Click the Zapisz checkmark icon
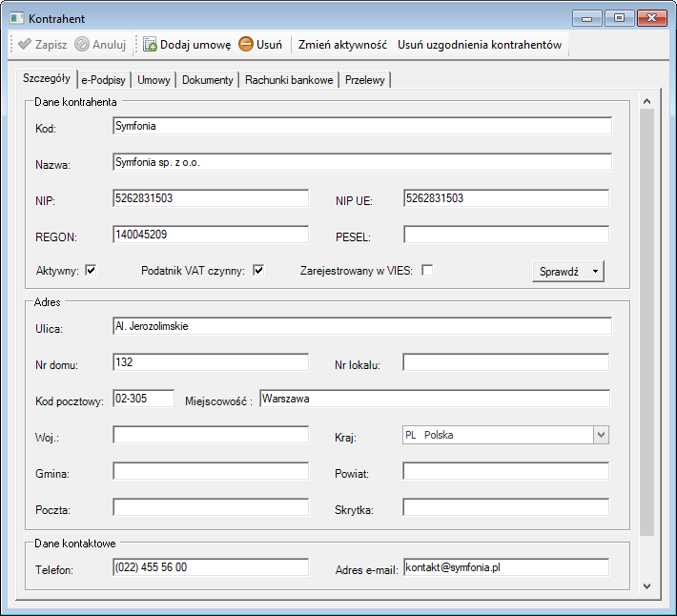The image size is (677, 616). (25, 44)
